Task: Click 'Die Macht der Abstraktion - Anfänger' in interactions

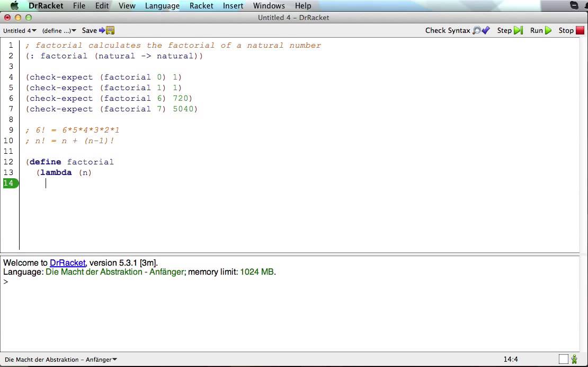Action: tap(115, 272)
